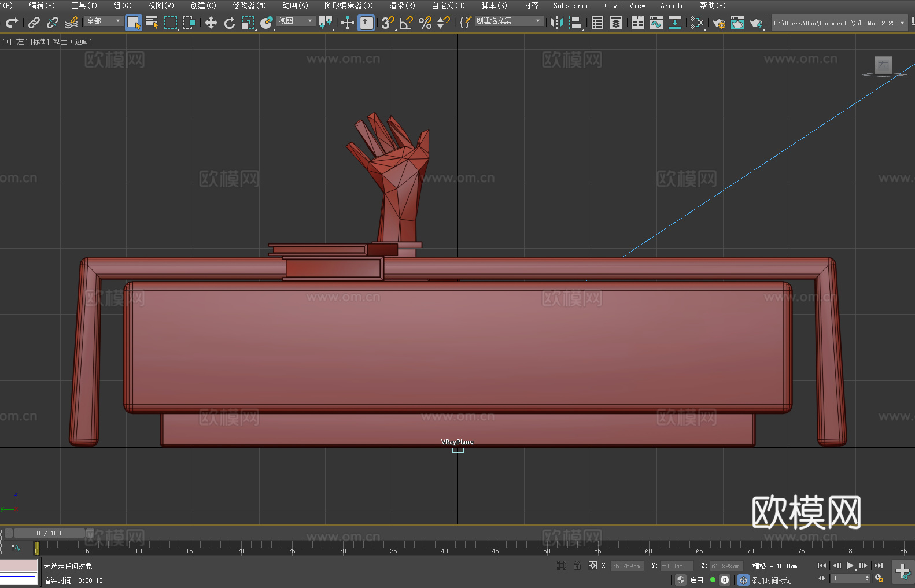Activate the Select and Move tool

pos(211,23)
